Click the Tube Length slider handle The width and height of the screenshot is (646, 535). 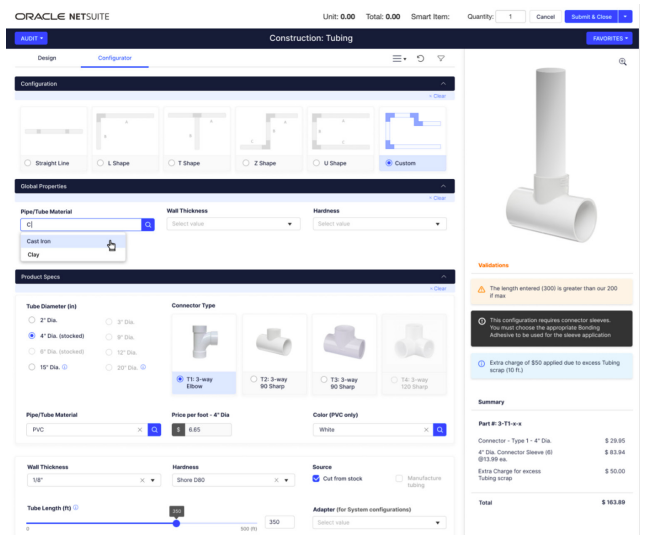[176, 522]
